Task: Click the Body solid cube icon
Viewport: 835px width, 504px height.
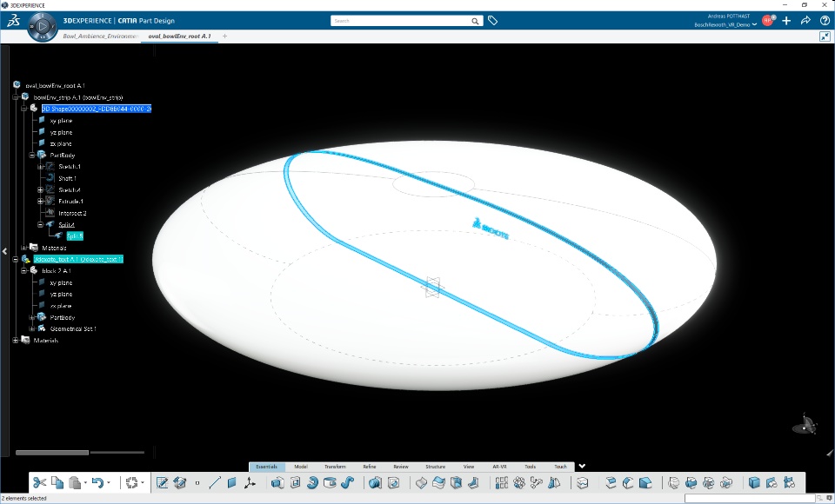Action: [754, 483]
